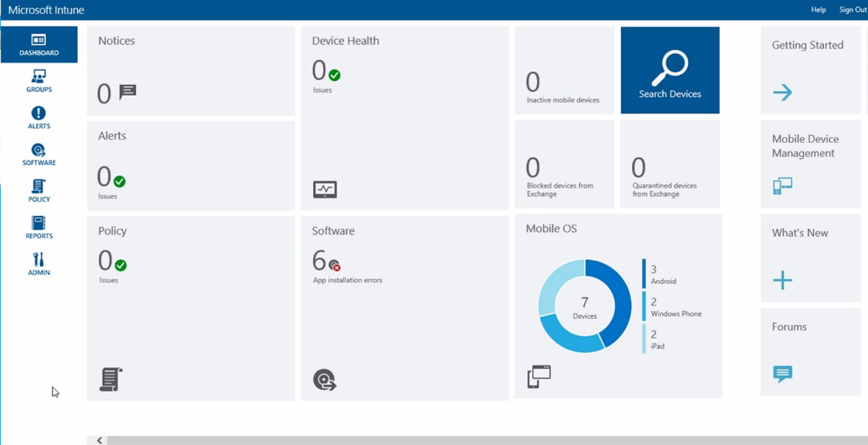Image resolution: width=868 pixels, height=445 pixels.
Task: Click the Getting Started arrow icon
Action: pyautogui.click(x=783, y=92)
